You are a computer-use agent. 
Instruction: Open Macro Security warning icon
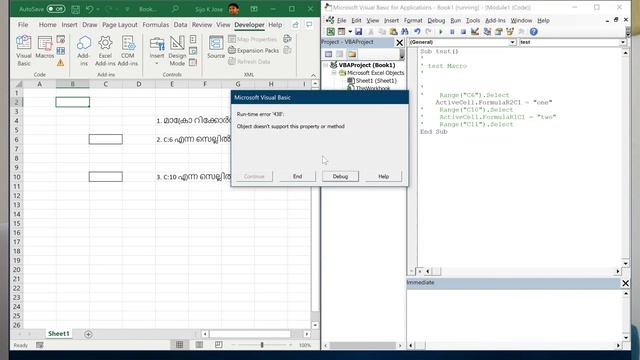coord(60,62)
